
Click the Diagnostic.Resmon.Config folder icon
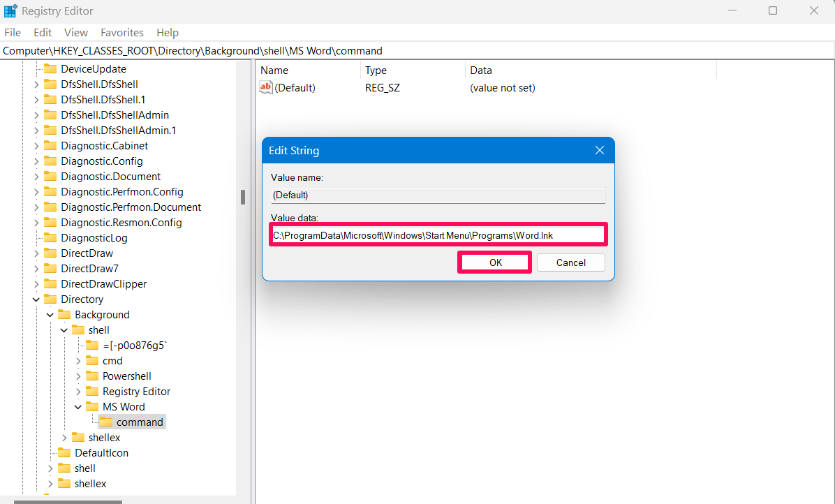pos(50,223)
